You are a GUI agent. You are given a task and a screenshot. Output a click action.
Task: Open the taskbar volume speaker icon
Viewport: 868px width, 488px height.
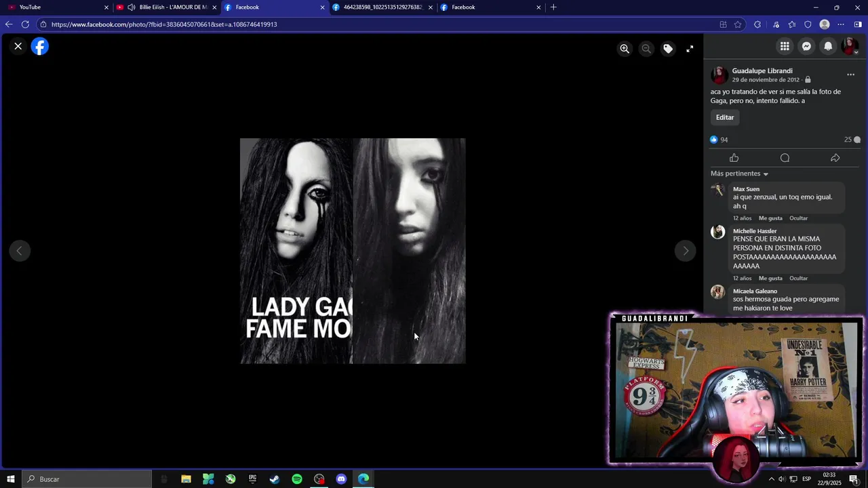(782, 479)
